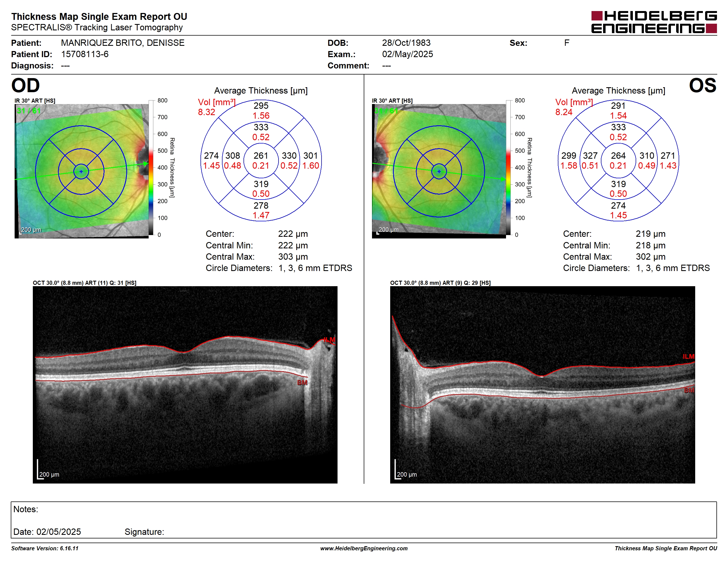
Task: Click the Heidelberg Engineering logo
Action: pos(654,22)
